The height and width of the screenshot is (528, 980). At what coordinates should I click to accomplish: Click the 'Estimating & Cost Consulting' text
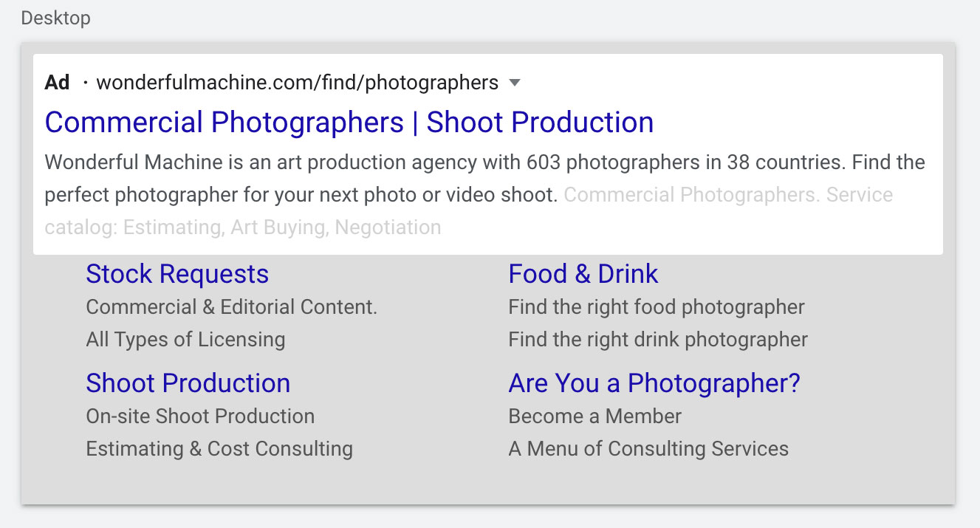pos(219,449)
